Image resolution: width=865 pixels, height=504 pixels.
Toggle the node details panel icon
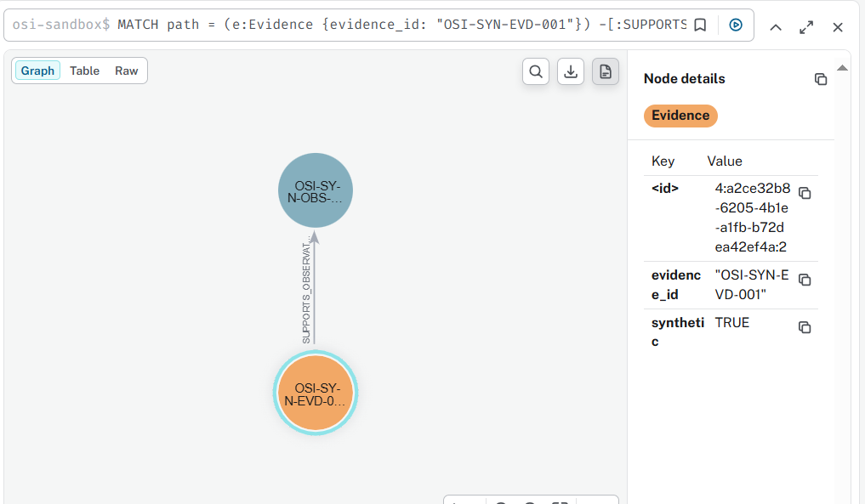(606, 71)
